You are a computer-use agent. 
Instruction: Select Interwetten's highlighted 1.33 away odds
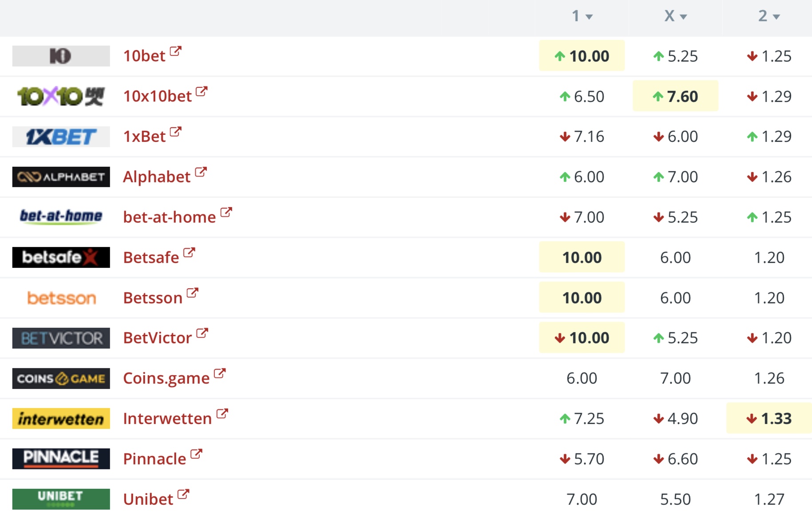pos(769,418)
